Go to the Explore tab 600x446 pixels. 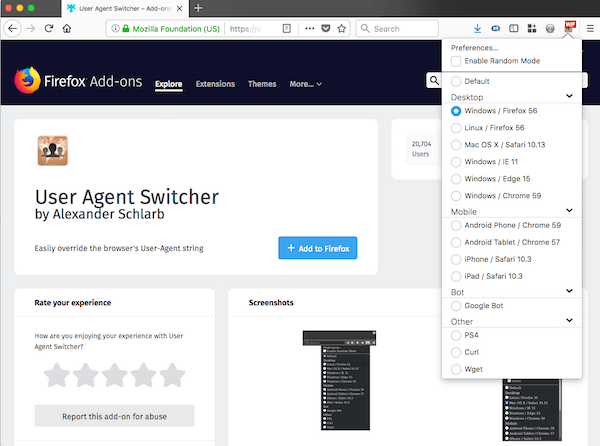coord(169,84)
